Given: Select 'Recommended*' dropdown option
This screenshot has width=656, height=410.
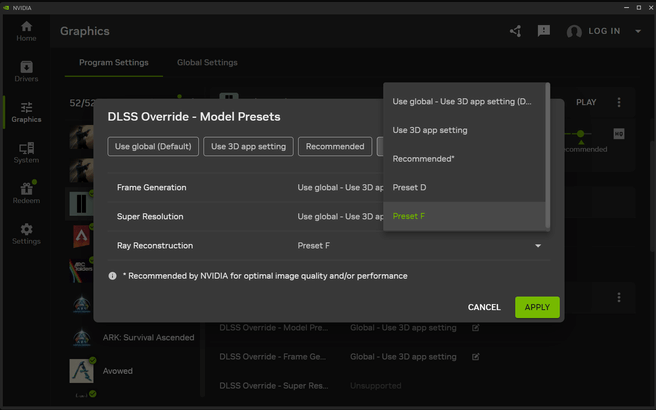Looking at the screenshot, I should click(x=464, y=159).
